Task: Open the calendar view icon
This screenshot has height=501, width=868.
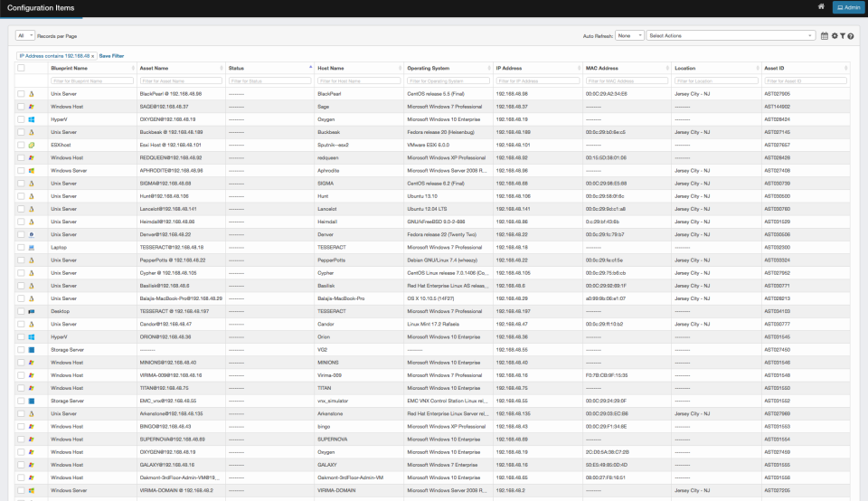Action: [x=825, y=36]
